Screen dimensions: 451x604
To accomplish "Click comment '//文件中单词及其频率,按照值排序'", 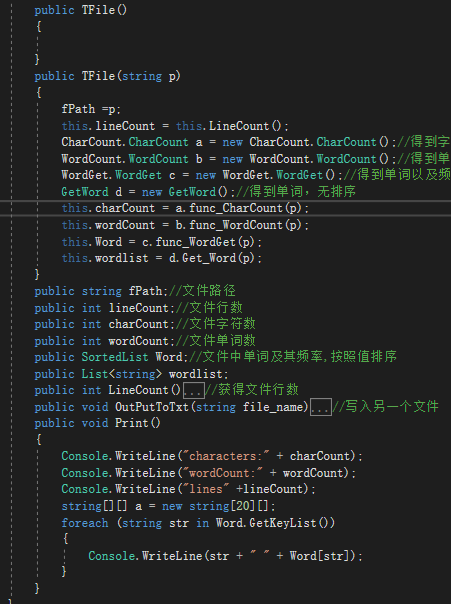I will [x=293, y=357].
